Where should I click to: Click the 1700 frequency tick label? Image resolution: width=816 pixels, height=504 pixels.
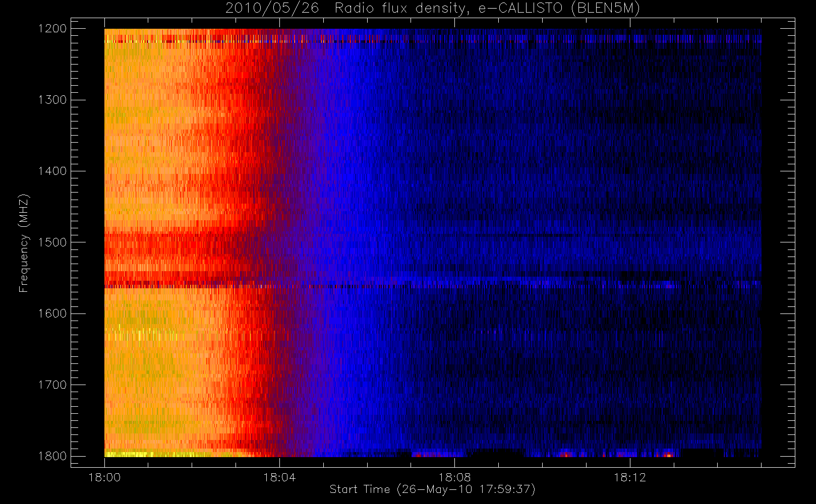coord(52,385)
